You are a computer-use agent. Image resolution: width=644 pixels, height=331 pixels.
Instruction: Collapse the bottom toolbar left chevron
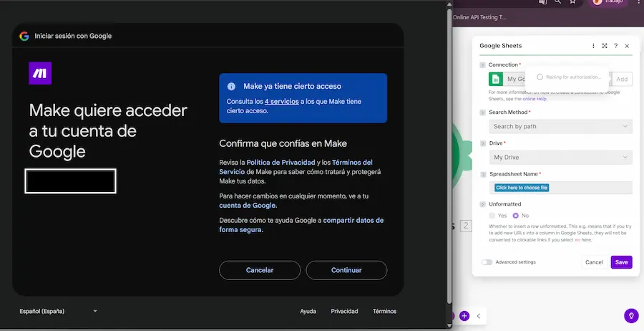tap(479, 316)
